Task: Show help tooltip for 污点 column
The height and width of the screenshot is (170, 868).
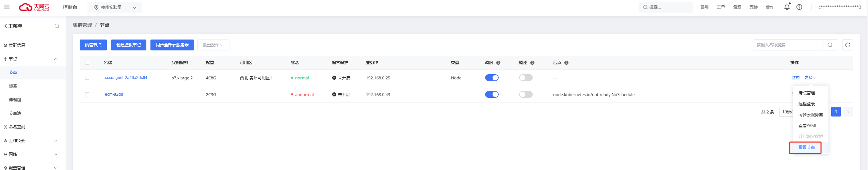Action: click(566, 63)
